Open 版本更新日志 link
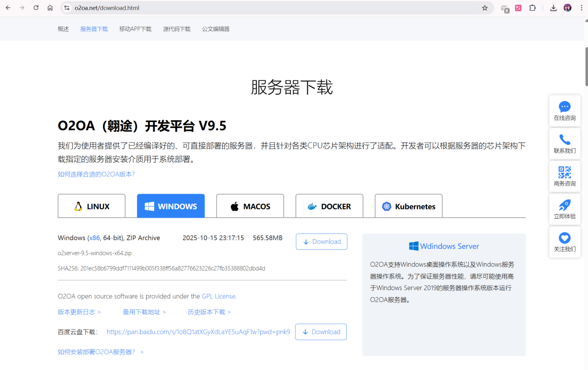This screenshot has height=370, width=588. 79,312
